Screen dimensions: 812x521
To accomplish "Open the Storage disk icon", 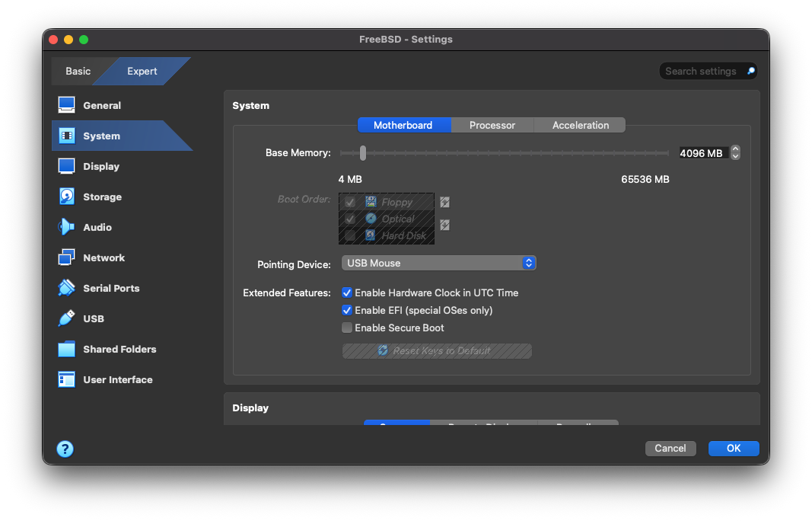I will pyautogui.click(x=66, y=197).
